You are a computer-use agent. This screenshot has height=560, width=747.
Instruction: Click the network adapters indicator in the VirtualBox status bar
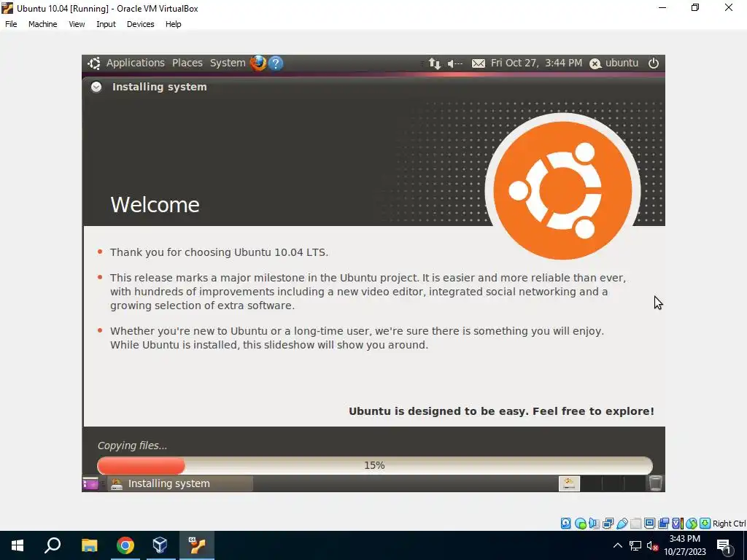click(608, 524)
